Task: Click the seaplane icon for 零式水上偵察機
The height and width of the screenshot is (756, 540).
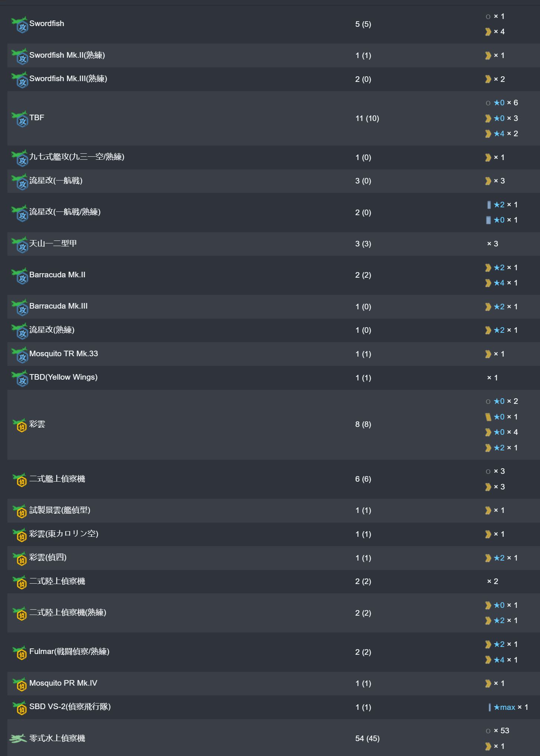Action: (x=18, y=738)
